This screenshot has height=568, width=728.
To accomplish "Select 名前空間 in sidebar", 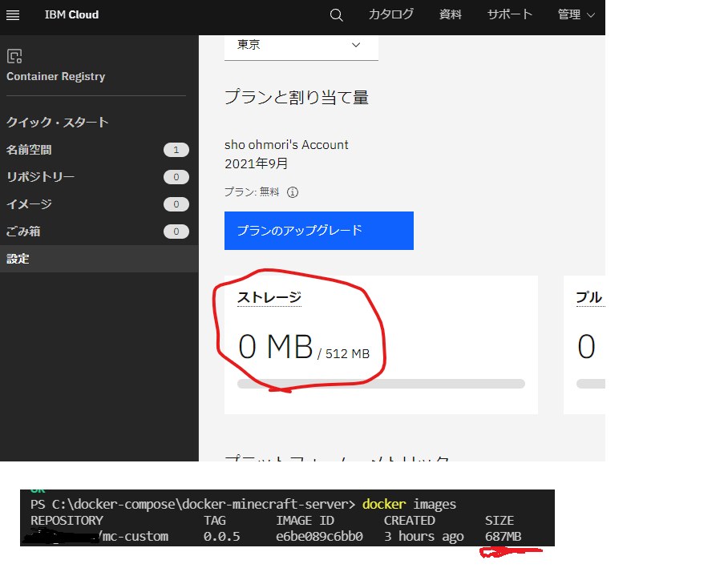I will click(x=99, y=150).
